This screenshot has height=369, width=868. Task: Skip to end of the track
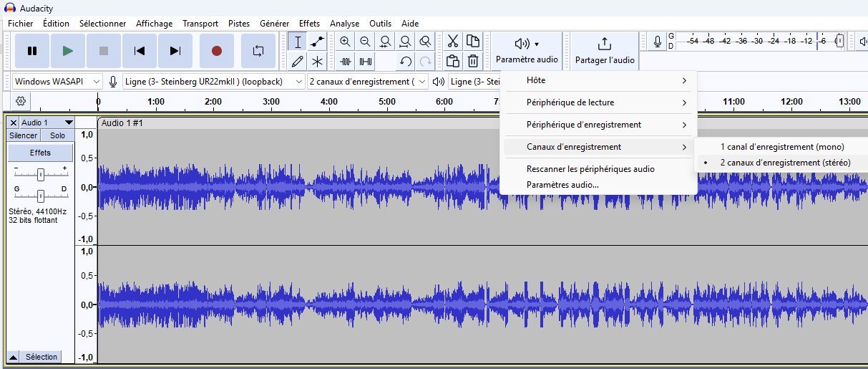(175, 51)
